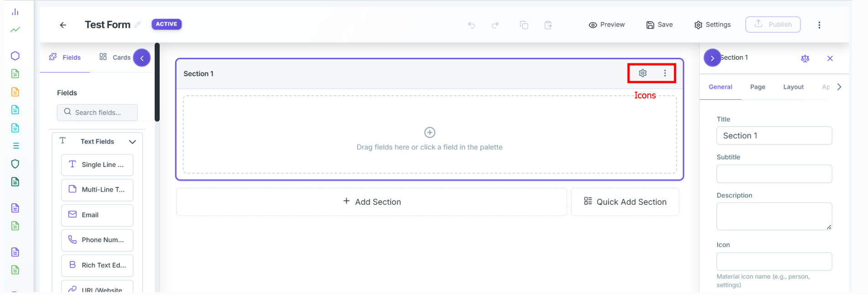The width and height of the screenshot is (868, 295).
Task: Click the pencil icon to rename form
Action: point(137,25)
